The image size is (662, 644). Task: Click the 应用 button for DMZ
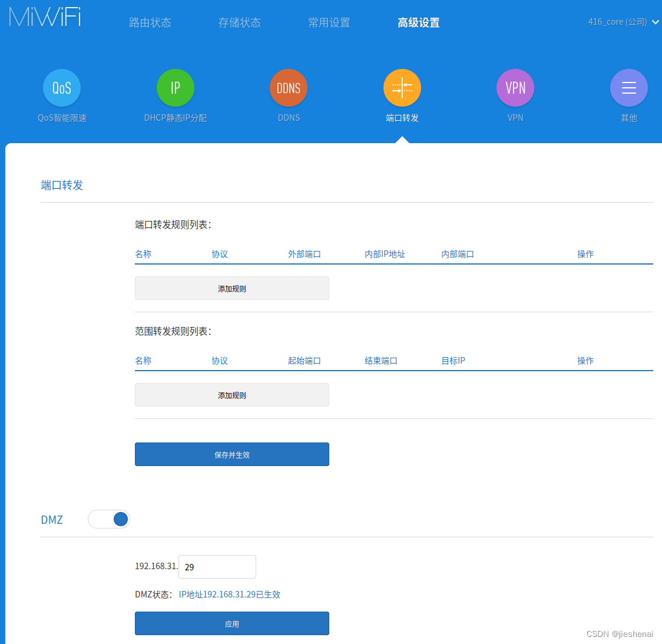point(232,623)
